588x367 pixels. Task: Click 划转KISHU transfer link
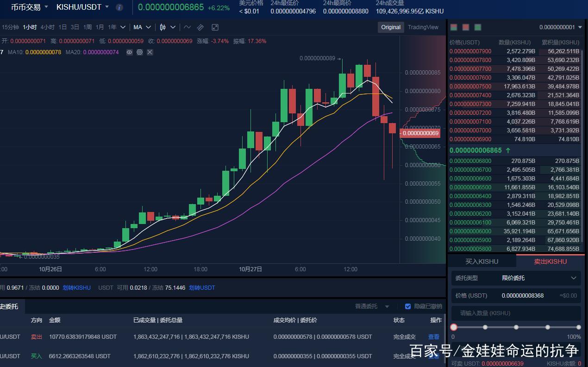click(x=77, y=288)
